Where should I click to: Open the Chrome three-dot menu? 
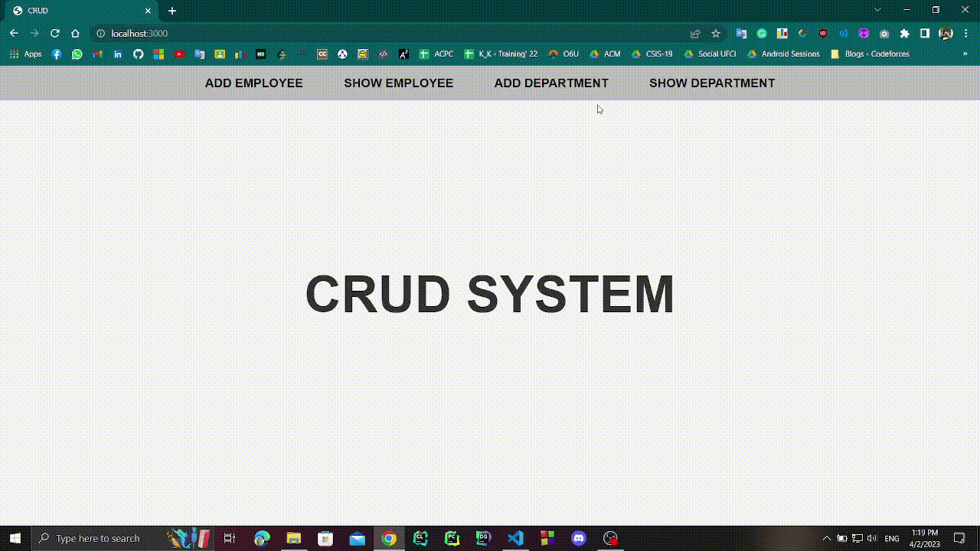coord(965,34)
